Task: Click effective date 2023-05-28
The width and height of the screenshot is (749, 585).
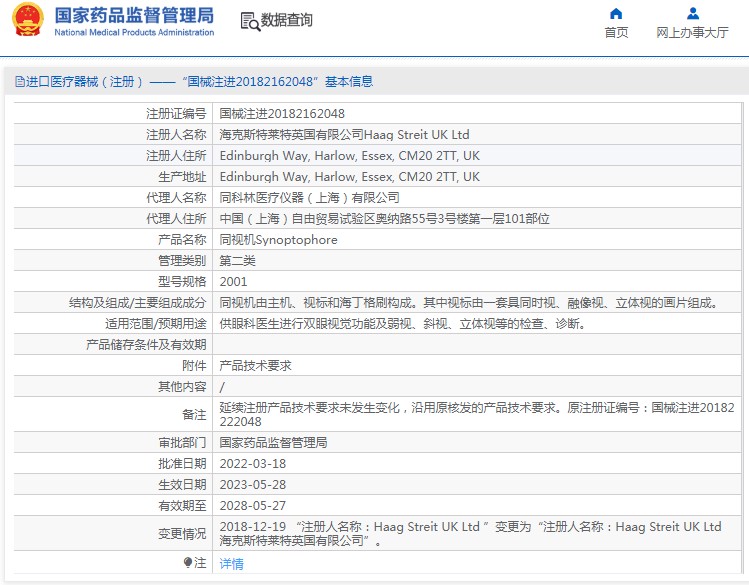Action: tap(253, 485)
